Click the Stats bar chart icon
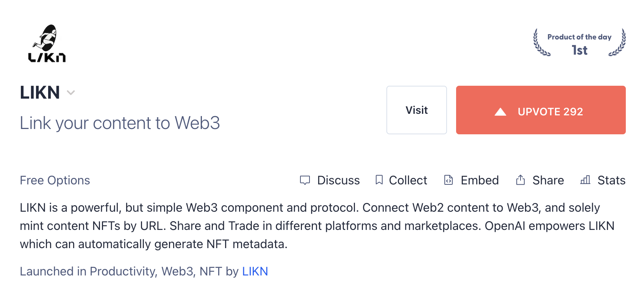This screenshot has width=644, height=302. tap(585, 180)
